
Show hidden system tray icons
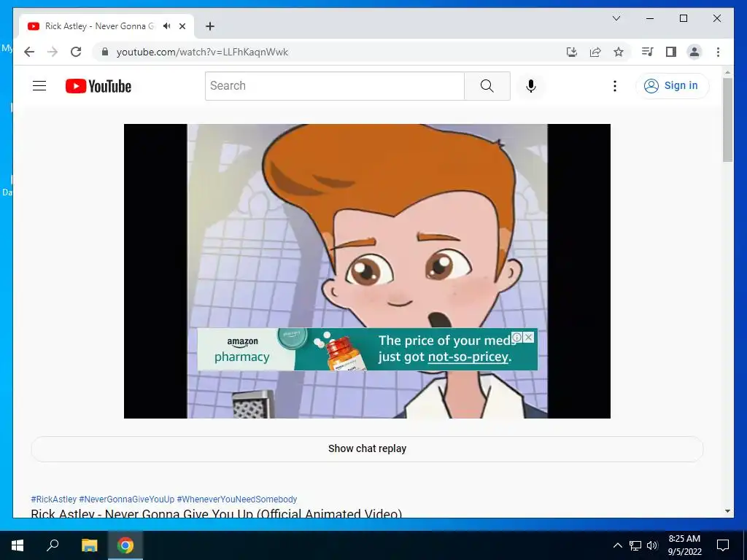point(617,545)
